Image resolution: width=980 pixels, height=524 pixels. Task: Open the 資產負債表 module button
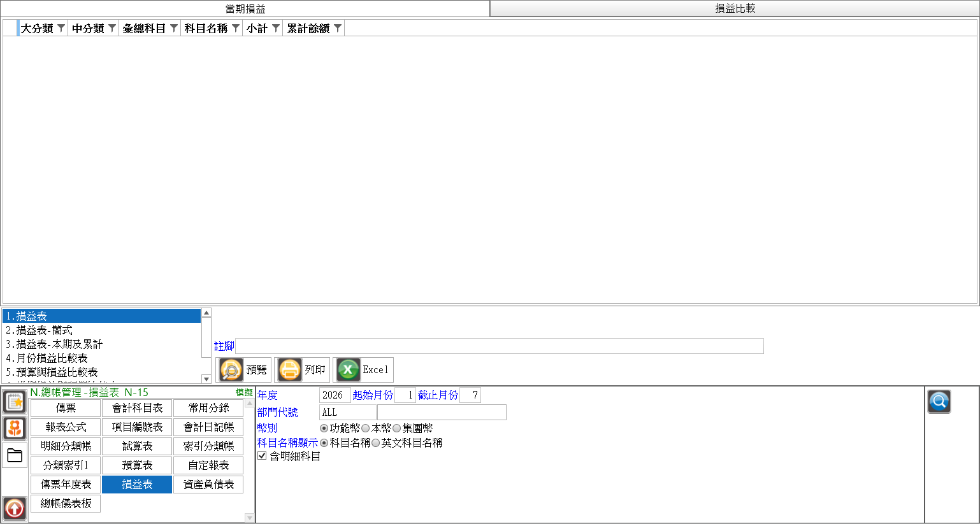tap(208, 485)
